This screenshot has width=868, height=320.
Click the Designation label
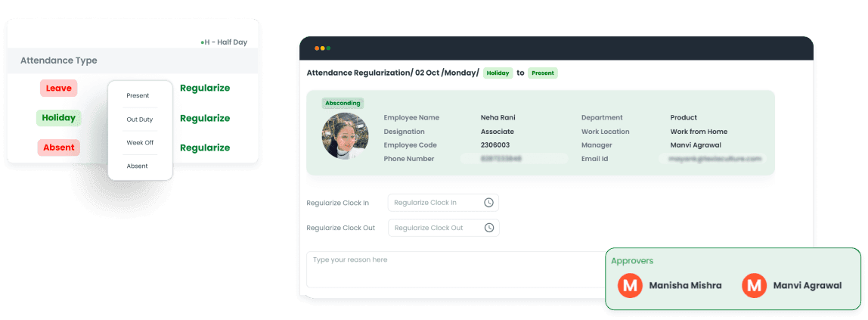pos(404,132)
